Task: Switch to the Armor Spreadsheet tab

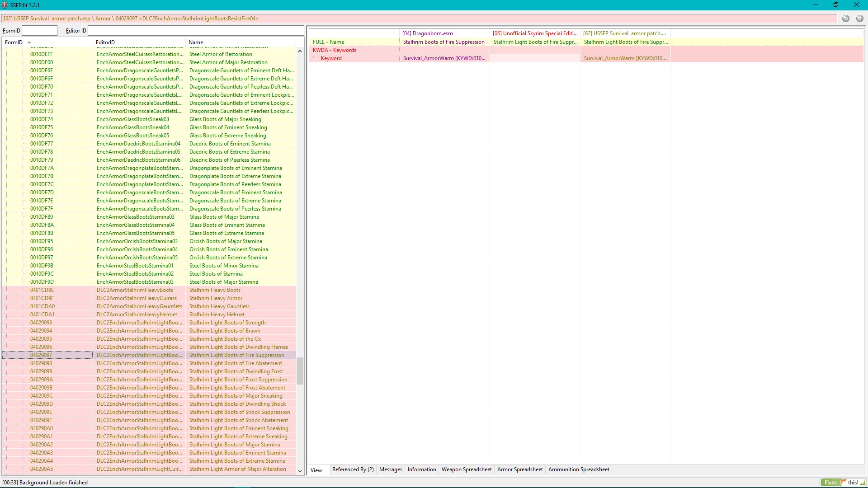Action: tap(519, 469)
